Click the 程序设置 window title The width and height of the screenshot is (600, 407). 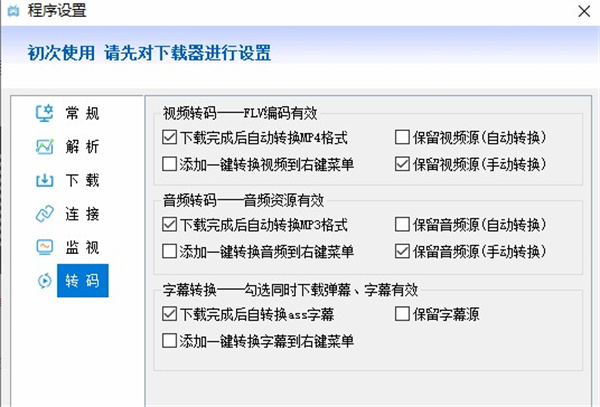coord(57,10)
